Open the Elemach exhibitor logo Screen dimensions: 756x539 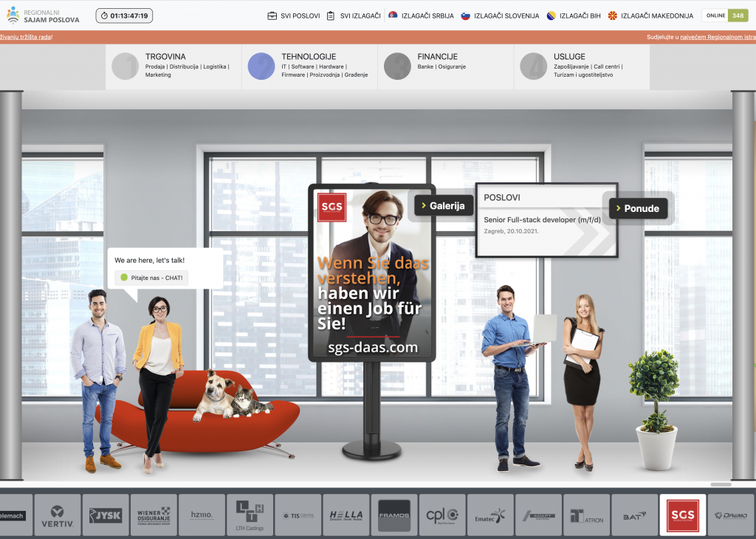pyautogui.click(x=16, y=515)
